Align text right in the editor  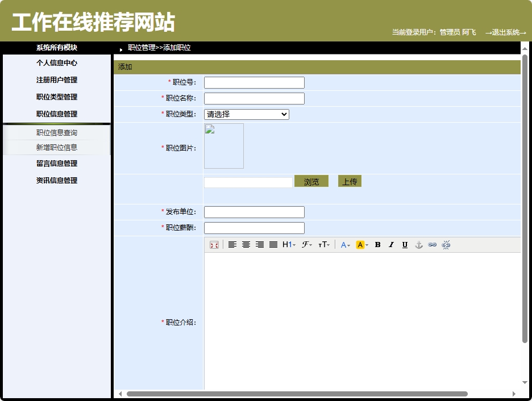(x=260, y=244)
